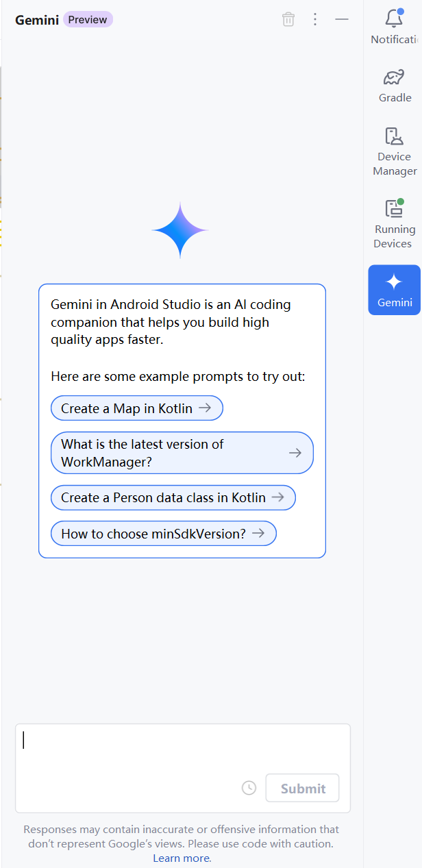Click the Preview badge next to Gemini
The width and height of the screenshot is (422, 868).
(x=87, y=19)
